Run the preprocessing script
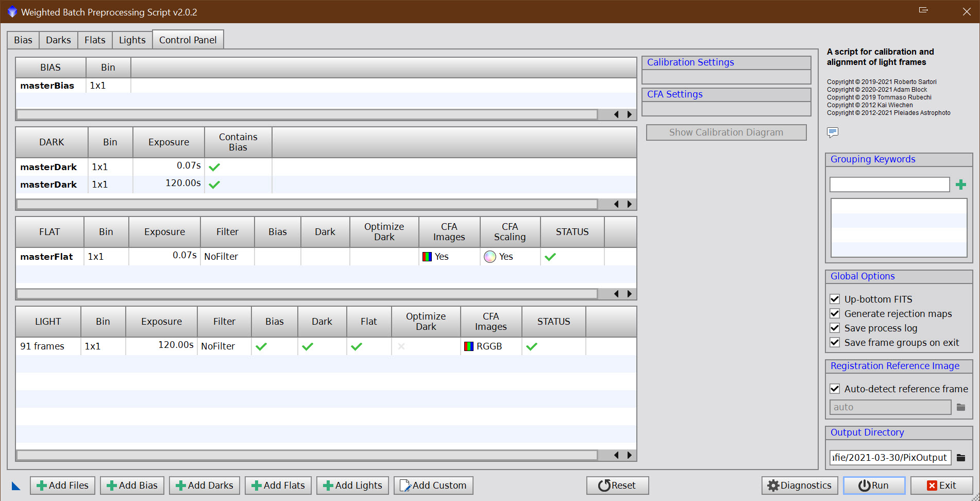The width and height of the screenshot is (980, 501). tap(874, 486)
